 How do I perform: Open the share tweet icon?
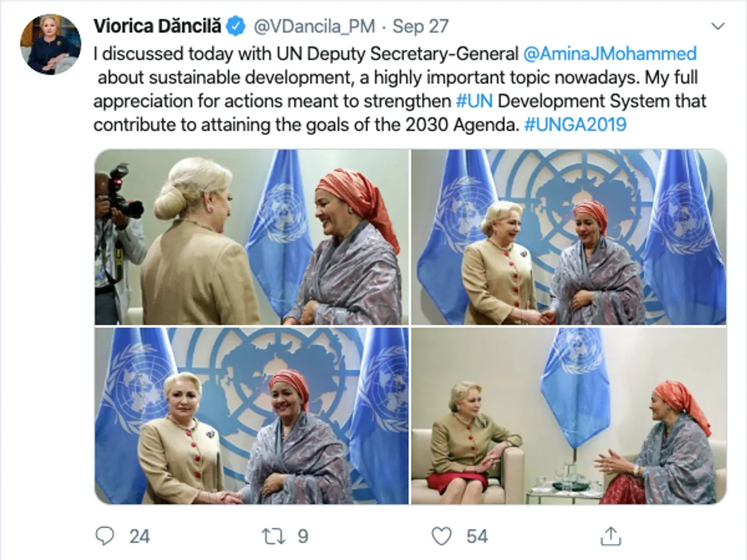[611, 535]
